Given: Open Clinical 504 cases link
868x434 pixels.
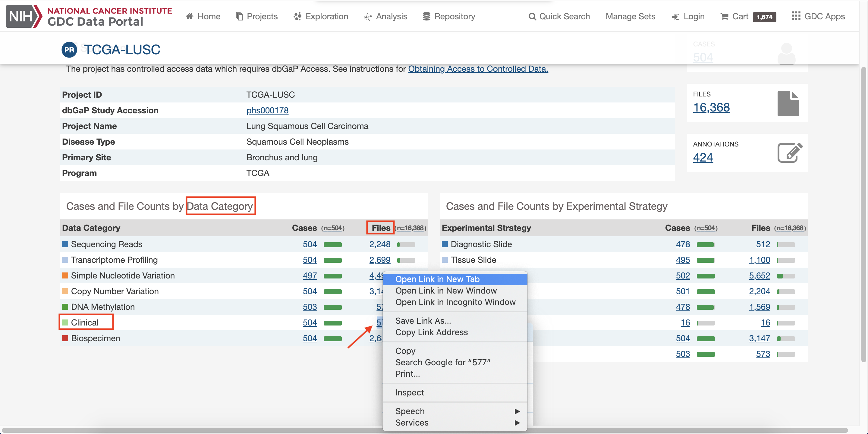Looking at the screenshot, I should pos(310,322).
